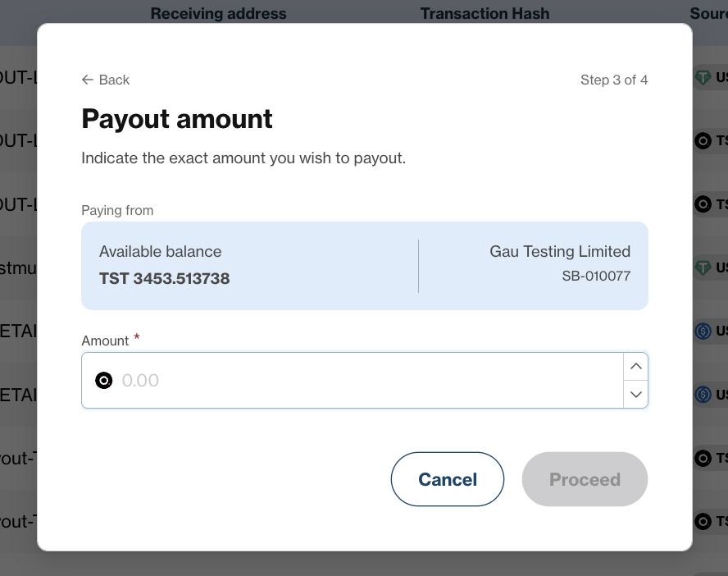Click the blue USDC icon in fifth row
This screenshot has width=728, height=576.
coord(703,331)
